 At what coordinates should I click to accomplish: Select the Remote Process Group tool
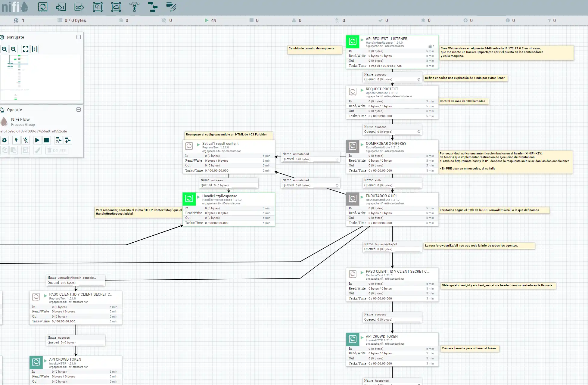click(116, 7)
